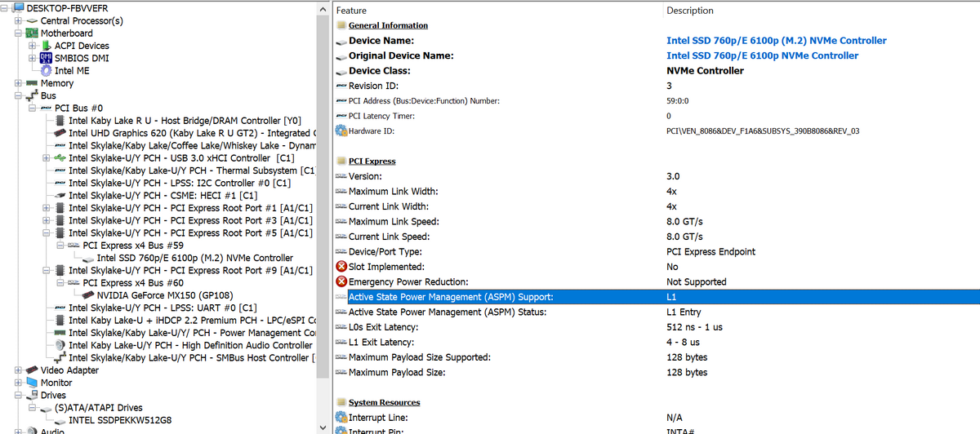This screenshot has width=980, height=434.
Task: Select the Intel ME tree item
Action: click(72, 71)
